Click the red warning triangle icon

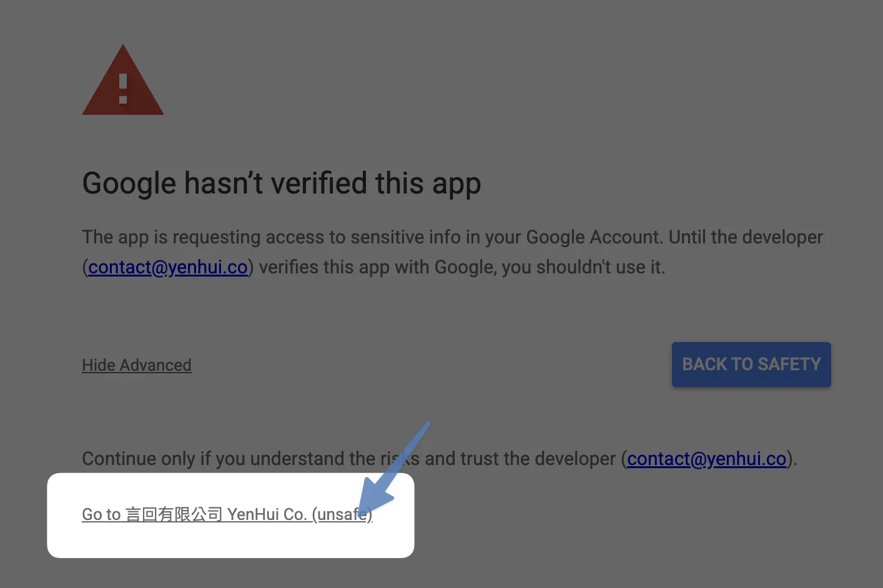(x=123, y=80)
